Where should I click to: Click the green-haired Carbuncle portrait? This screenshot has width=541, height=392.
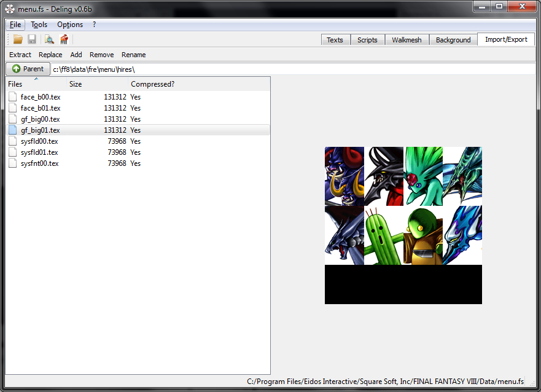pos(423,176)
